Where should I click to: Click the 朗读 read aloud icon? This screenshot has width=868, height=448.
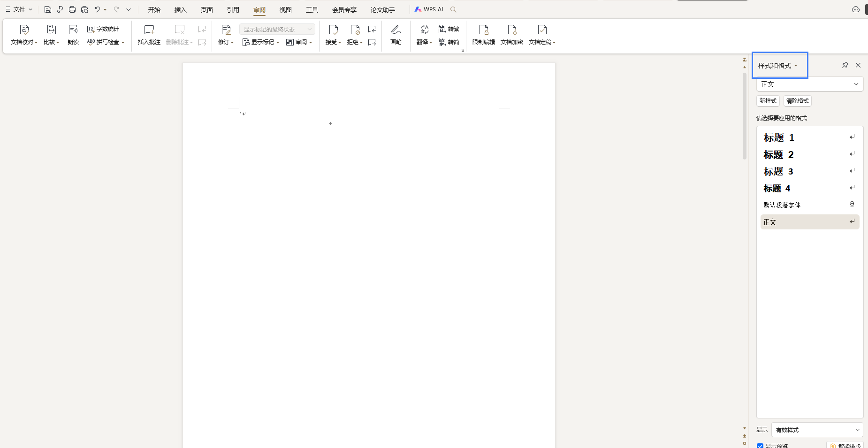pos(73,30)
